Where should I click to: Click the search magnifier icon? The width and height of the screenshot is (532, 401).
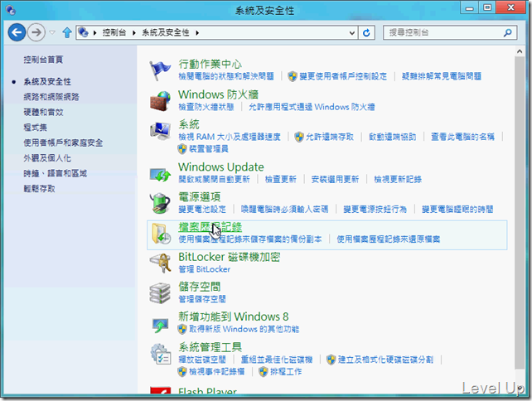[508, 32]
